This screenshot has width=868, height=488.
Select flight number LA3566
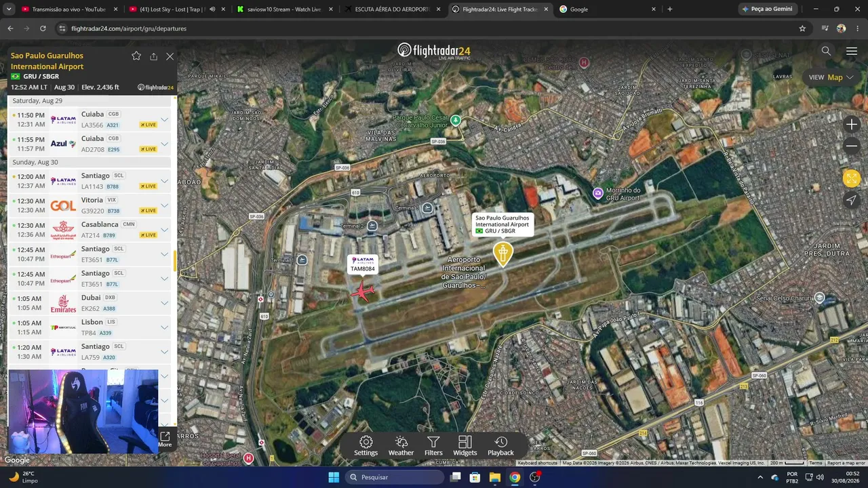[x=92, y=125]
